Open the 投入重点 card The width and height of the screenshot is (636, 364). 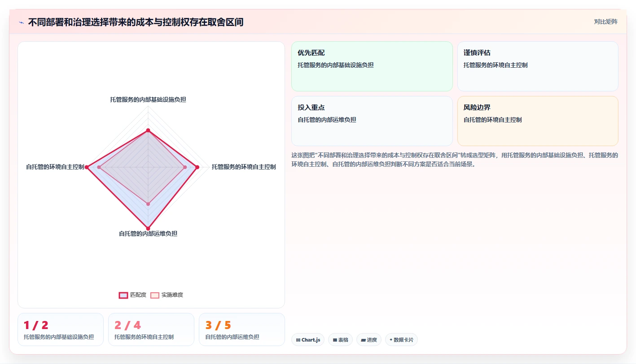[372, 121]
